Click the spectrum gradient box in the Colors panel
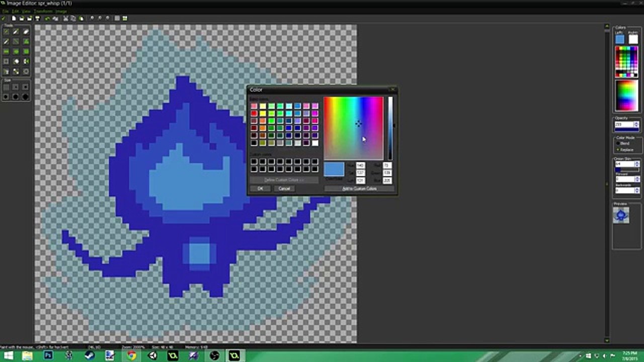This screenshot has height=362, width=644. pyautogui.click(x=627, y=95)
